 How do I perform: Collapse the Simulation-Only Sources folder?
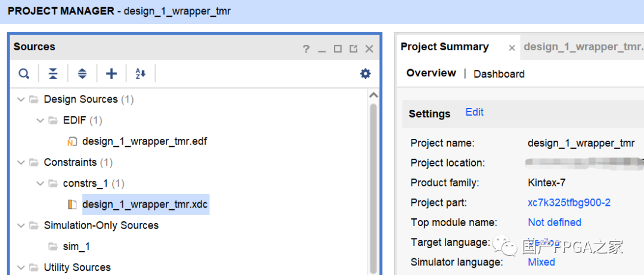[21, 225]
